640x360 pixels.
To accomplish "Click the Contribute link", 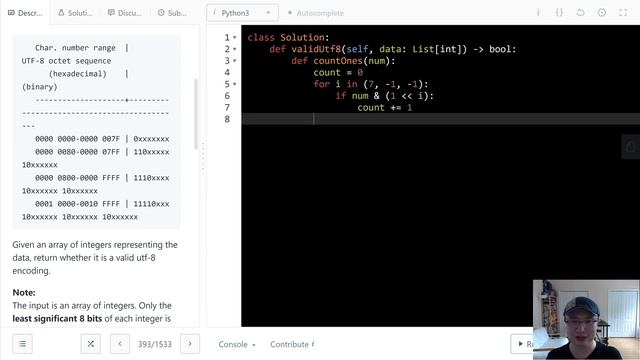I will [x=292, y=344].
